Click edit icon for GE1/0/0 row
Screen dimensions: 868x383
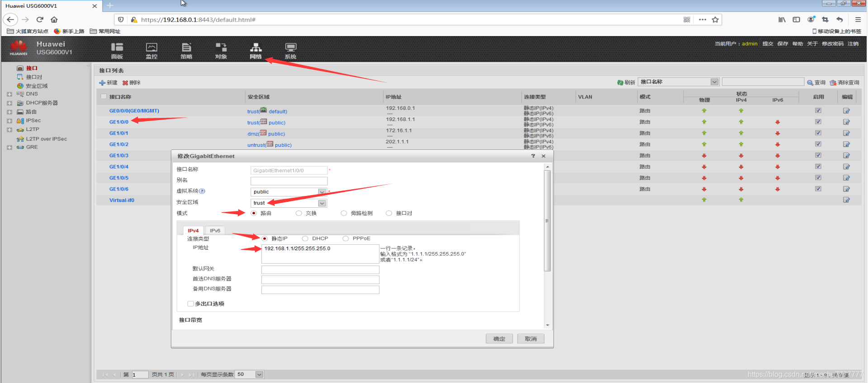point(846,122)
